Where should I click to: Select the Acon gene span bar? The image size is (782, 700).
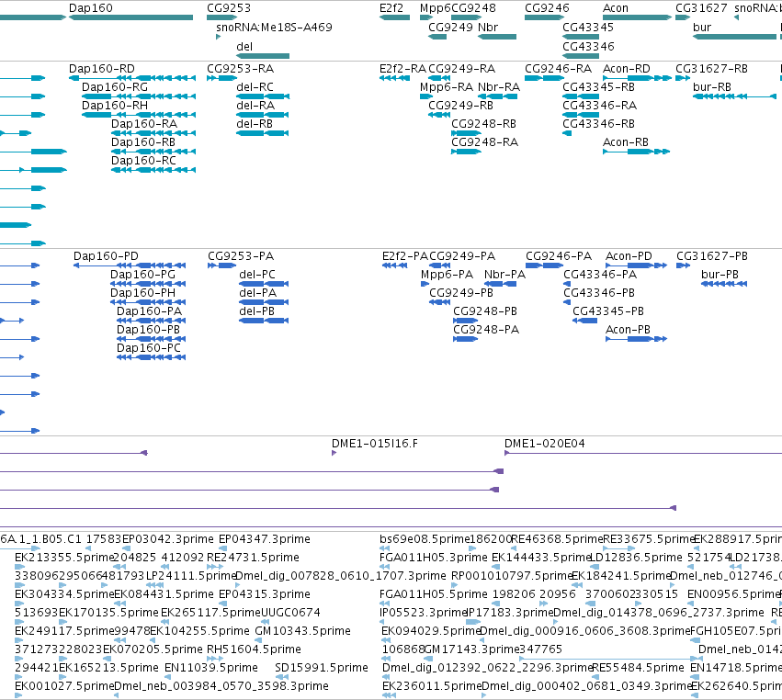click(638, 17)
